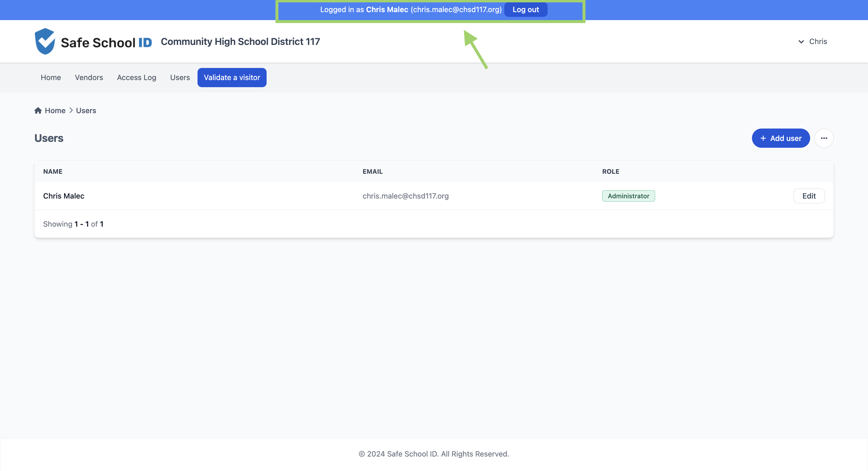
Task: Select the Users navigation tab
Action: pyautogui.click(x=180, y=77)
